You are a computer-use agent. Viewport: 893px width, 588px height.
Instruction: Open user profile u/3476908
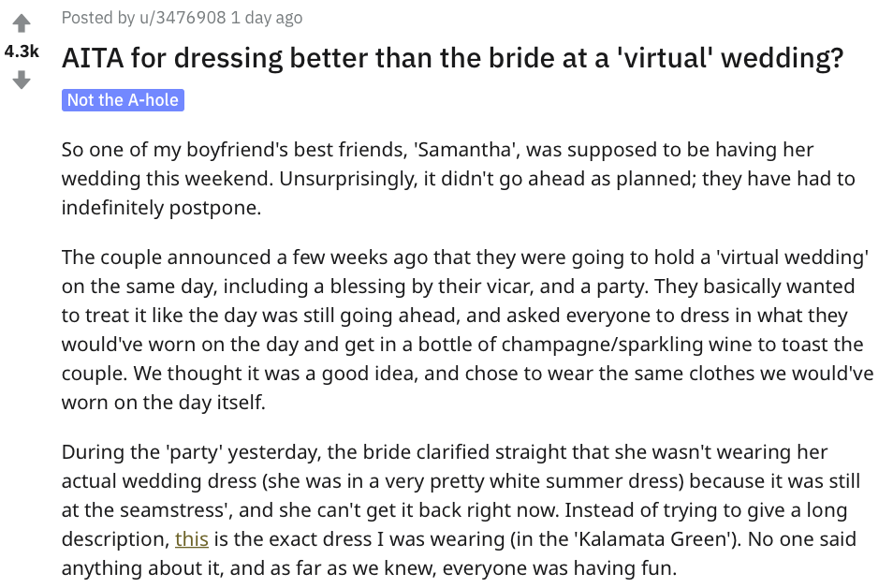coord(183,18)
